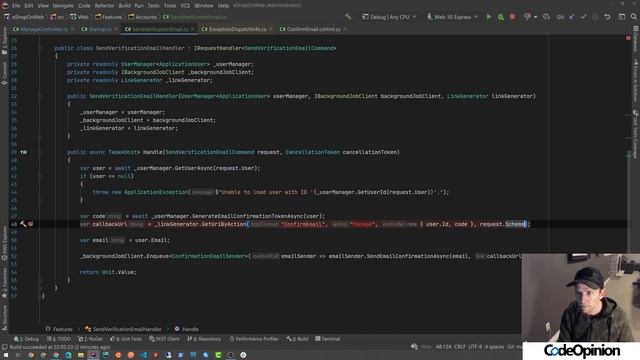Click the rollback undo arrow in toolbar
This screenshot has height=360, width=640.
tap(607, 17)
